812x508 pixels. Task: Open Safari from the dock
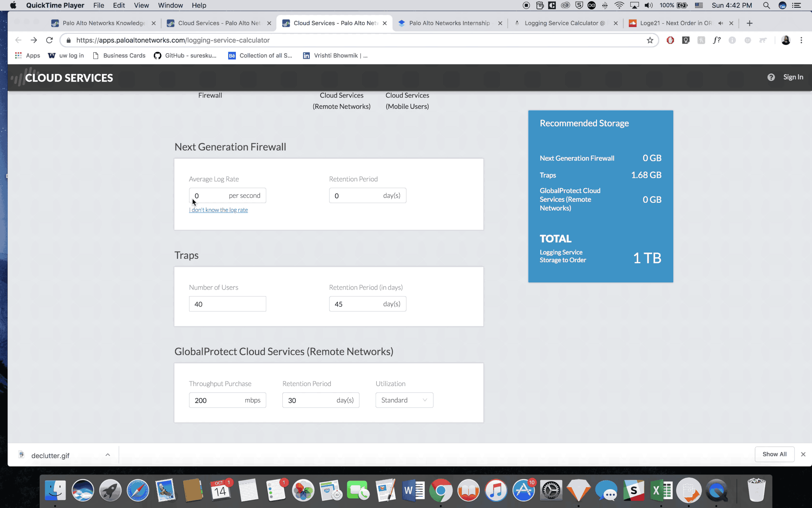(x=138, y=490)
